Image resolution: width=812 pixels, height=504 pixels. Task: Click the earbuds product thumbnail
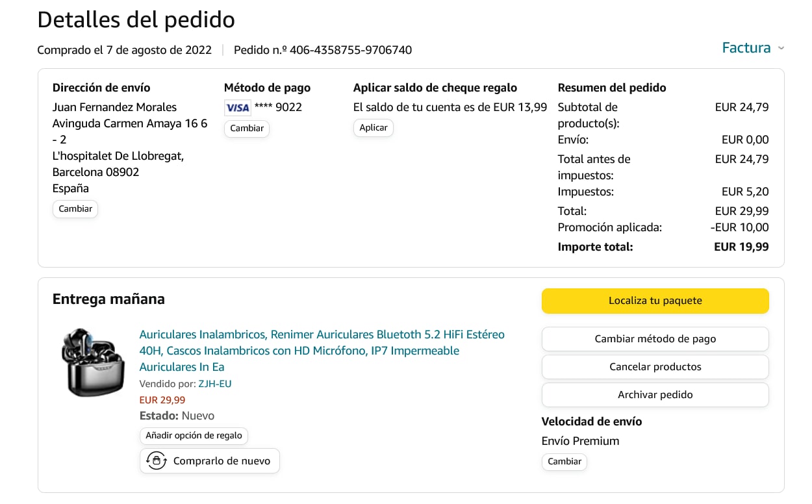pos(84,361)
